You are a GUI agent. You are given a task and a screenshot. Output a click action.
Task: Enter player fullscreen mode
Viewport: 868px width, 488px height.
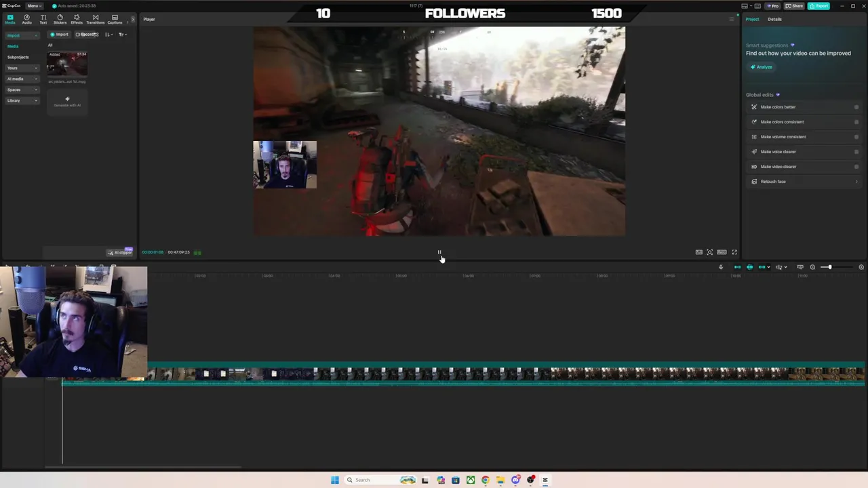coord(734,252)
